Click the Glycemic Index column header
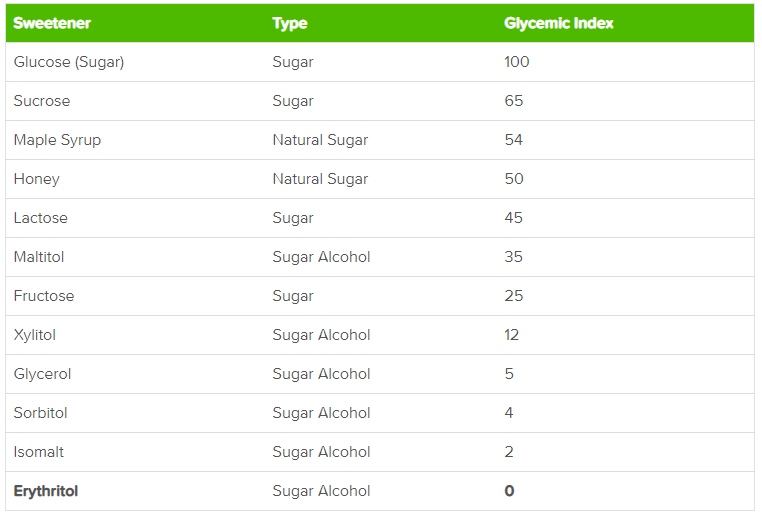762x517 pixels. pos(558,23)
